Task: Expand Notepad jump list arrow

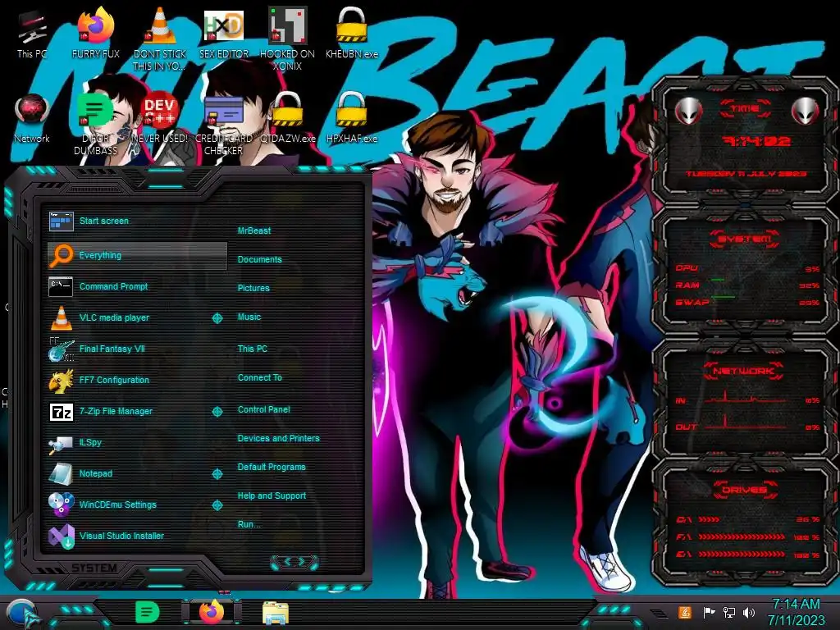Action: tap(217, 473)
